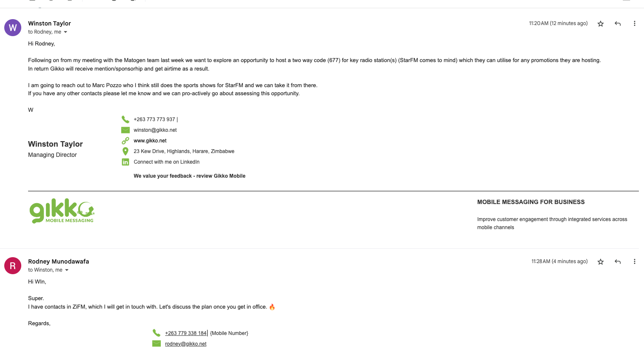Open the www.gikko.net website link
The width and height of the screenshot is (644, 349).
click(x=150, y=141)
